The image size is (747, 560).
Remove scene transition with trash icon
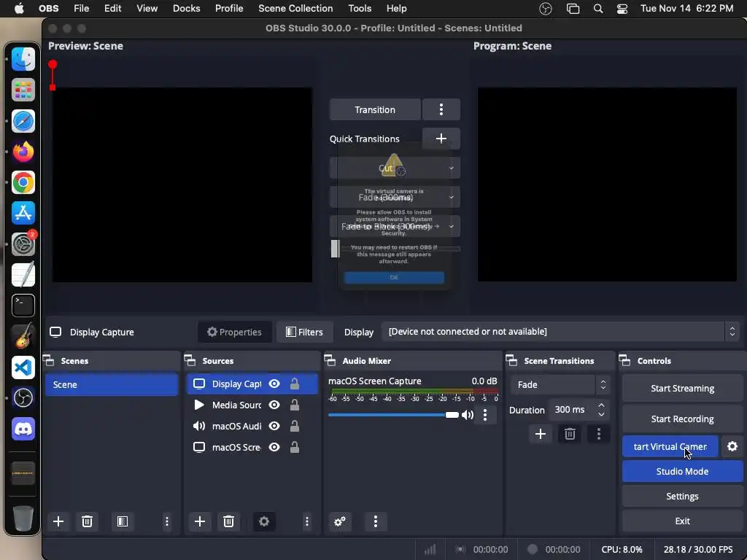570,434
